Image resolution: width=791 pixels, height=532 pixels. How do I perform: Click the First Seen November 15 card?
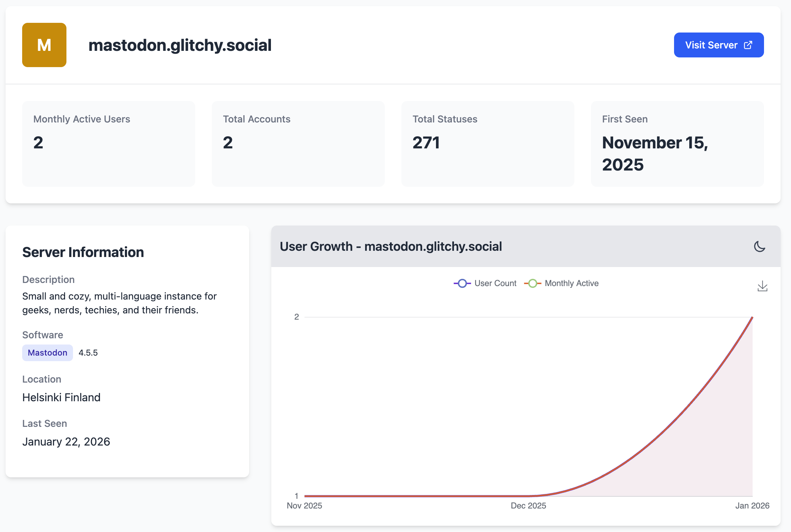(677, 144)
